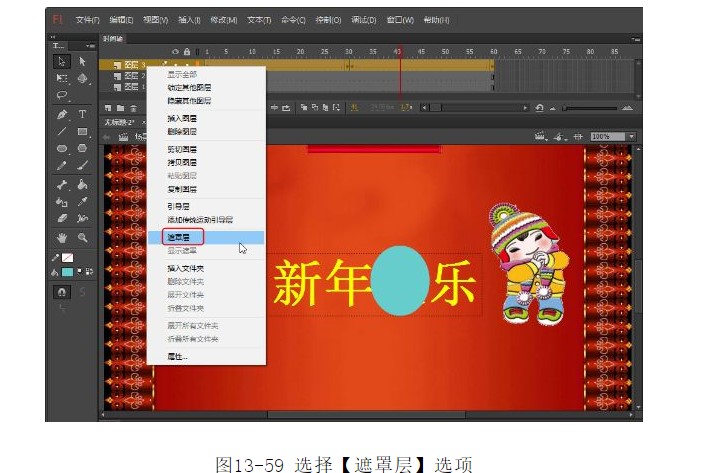Screen dimensions: 712x473
Task: Open the edit scene dropdown
Action: pos(541,136)
